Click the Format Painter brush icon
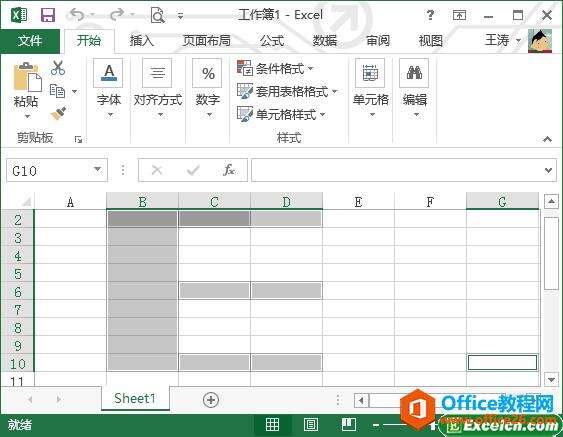Viewport: 563px width, 437px height. point(59,114)
